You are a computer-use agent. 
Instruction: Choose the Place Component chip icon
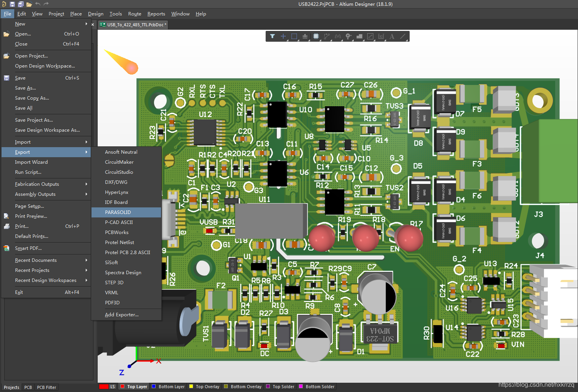point(316,36)
